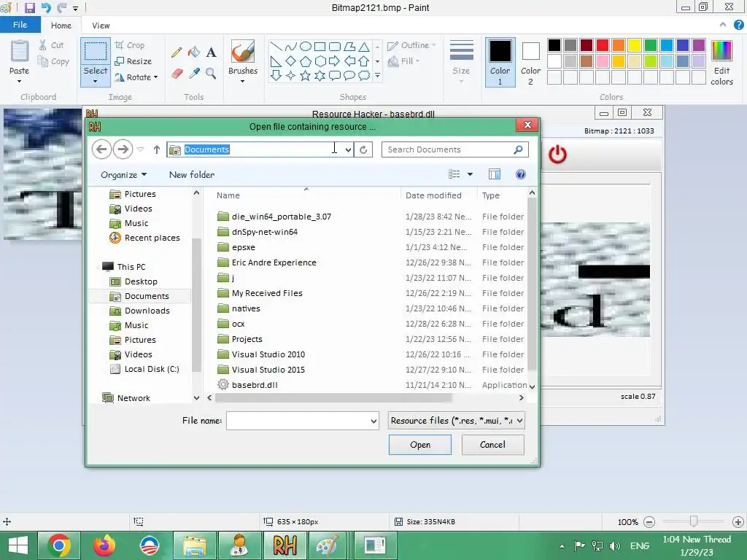
Task: Pick the yellow color swatch
Action: (x=634, y=45)
